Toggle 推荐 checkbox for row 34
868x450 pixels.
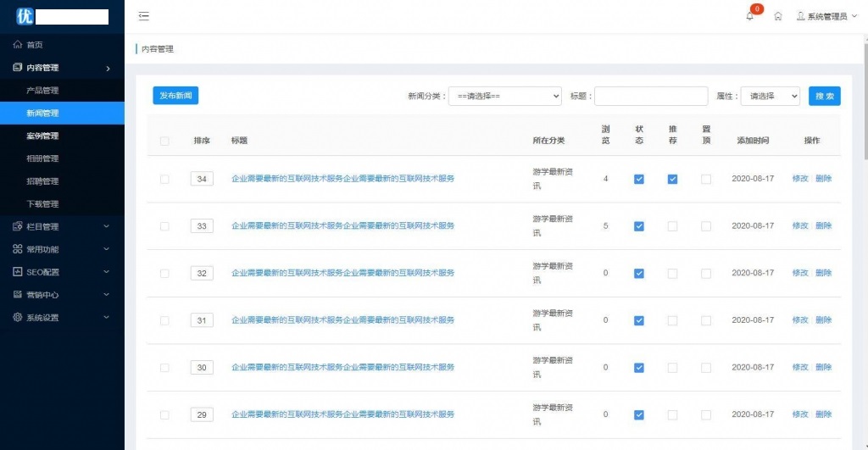click(672, 179)
